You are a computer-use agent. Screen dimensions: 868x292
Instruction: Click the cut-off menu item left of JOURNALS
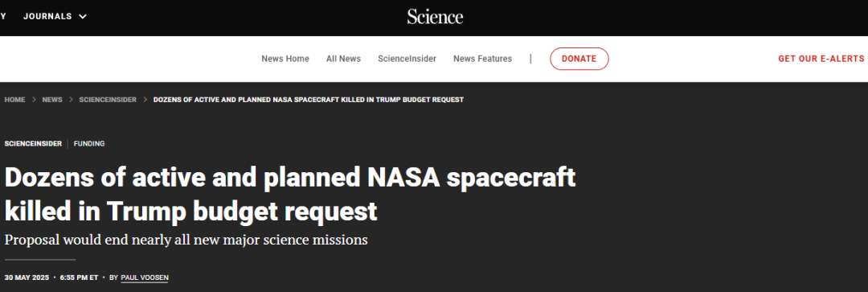point(2,17)
